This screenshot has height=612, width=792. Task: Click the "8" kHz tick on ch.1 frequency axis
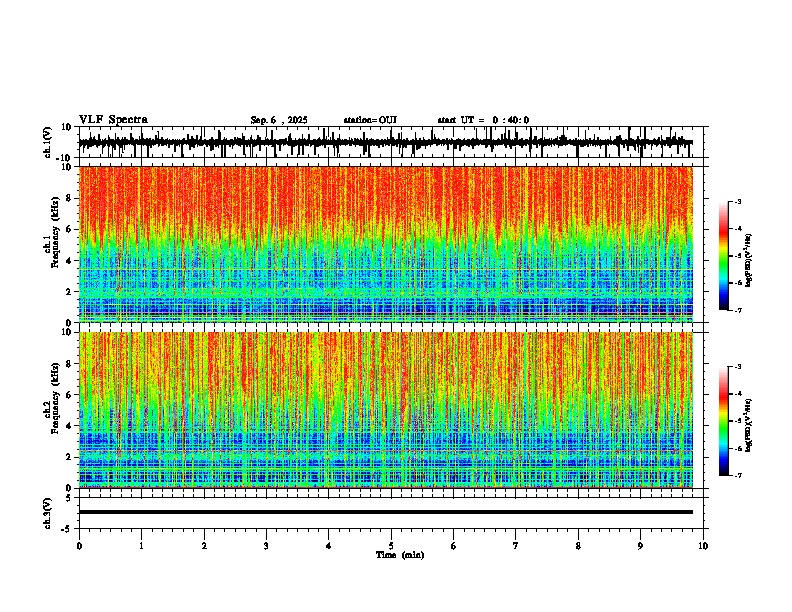70,198
